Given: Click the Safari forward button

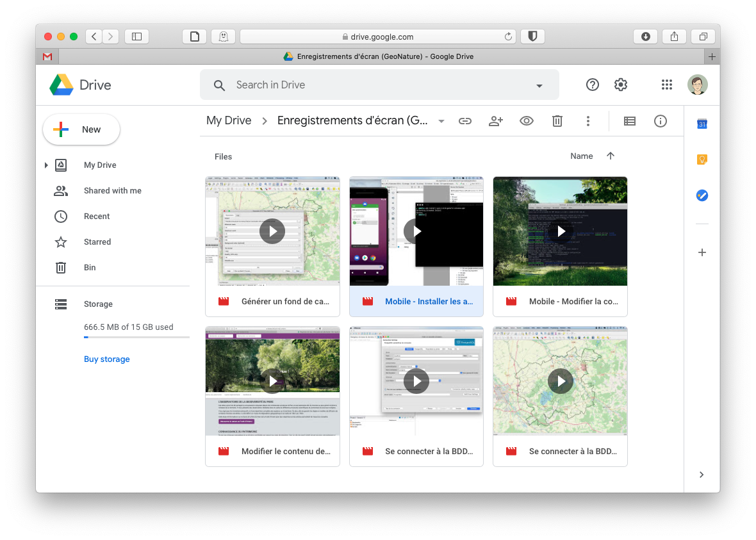Looking at the screenshot, I should pos(110,37).
